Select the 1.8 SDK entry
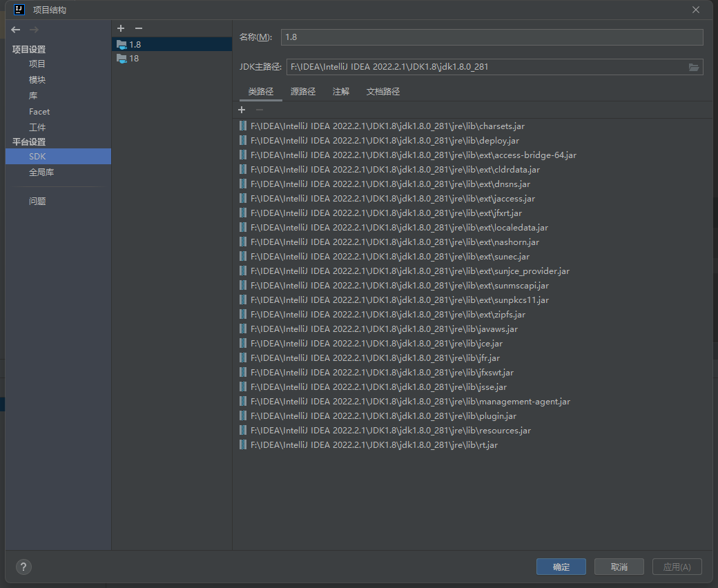Viewport: 718px width, 588px height. pos(172,44)
